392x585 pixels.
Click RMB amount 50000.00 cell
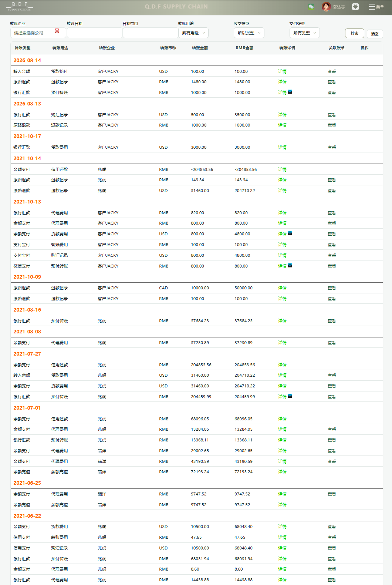[243, 288]
